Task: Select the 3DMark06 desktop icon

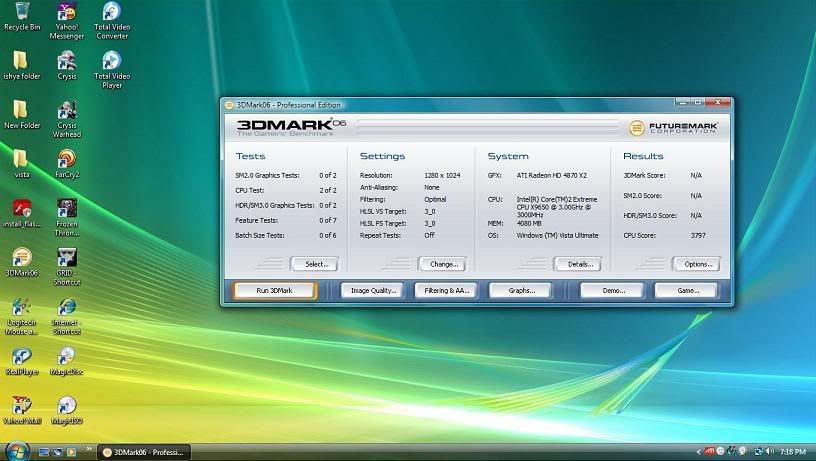Action: click(x=20, y=258)
